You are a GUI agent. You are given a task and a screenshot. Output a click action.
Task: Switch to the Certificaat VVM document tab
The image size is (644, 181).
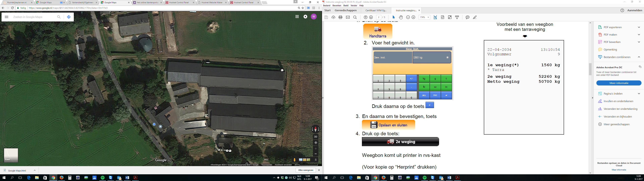(x=376, y=11)
